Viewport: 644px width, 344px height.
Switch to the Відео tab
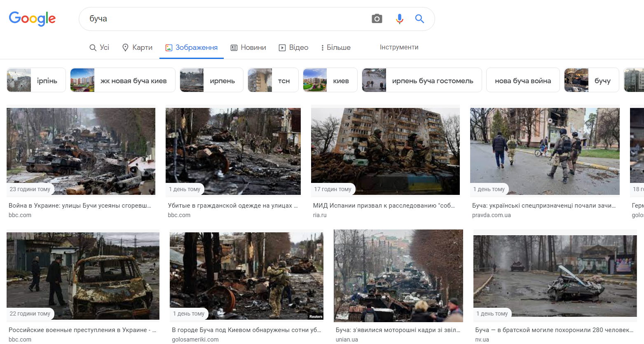click(293, 47)
